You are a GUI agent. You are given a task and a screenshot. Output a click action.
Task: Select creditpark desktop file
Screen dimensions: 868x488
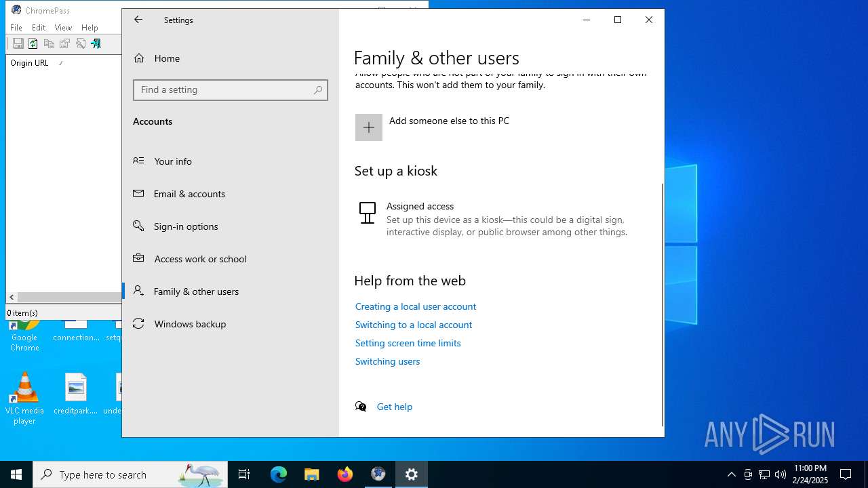[x=76, y=394]
